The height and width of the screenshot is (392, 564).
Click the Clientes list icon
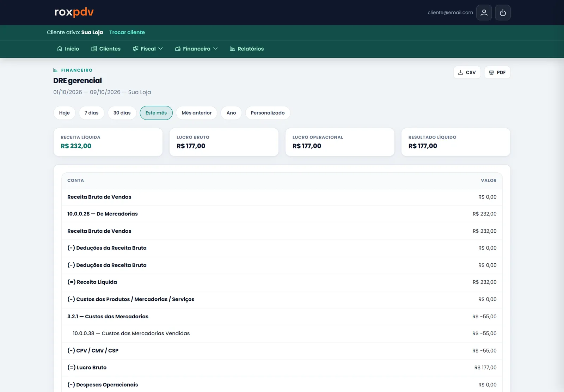coord(94,49)
